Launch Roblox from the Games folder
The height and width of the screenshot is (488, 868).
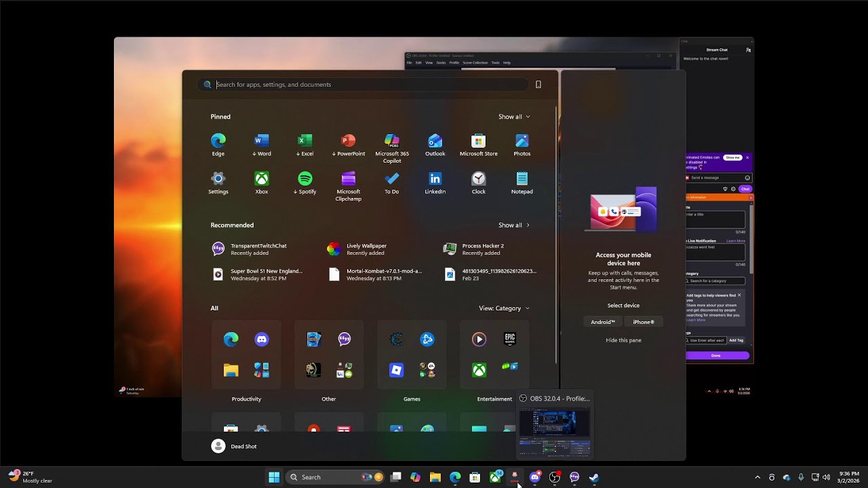tap(397, 370)
